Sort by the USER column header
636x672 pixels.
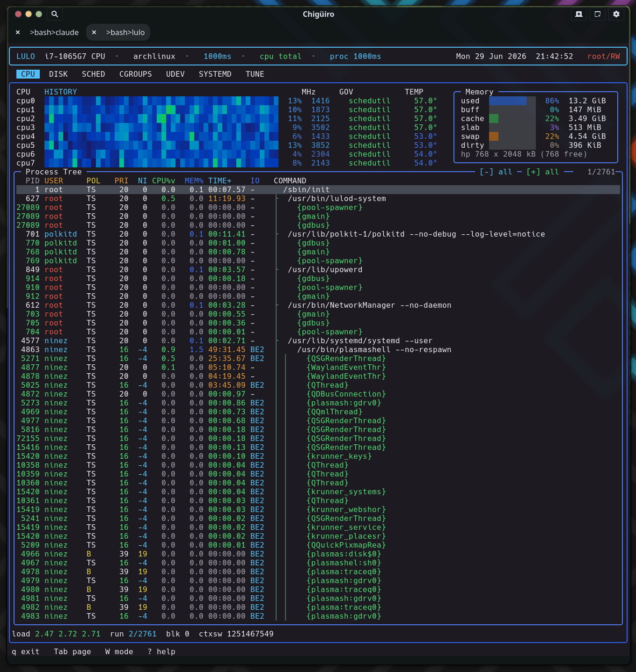pyautogui.click(x=54, y=181)
